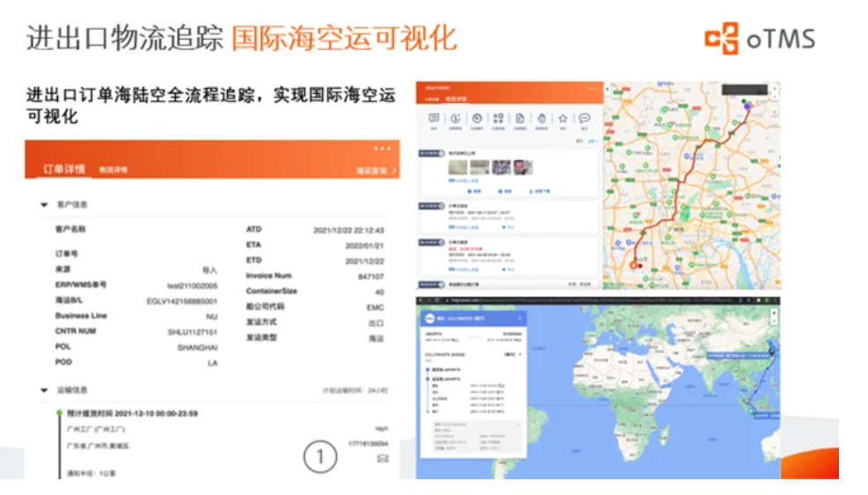Collapse the 运输信息 section

click(45, 389)
